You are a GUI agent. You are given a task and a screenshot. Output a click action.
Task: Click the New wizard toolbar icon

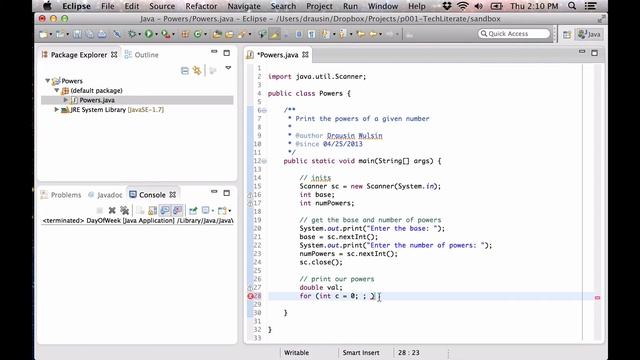pos(43,34)
